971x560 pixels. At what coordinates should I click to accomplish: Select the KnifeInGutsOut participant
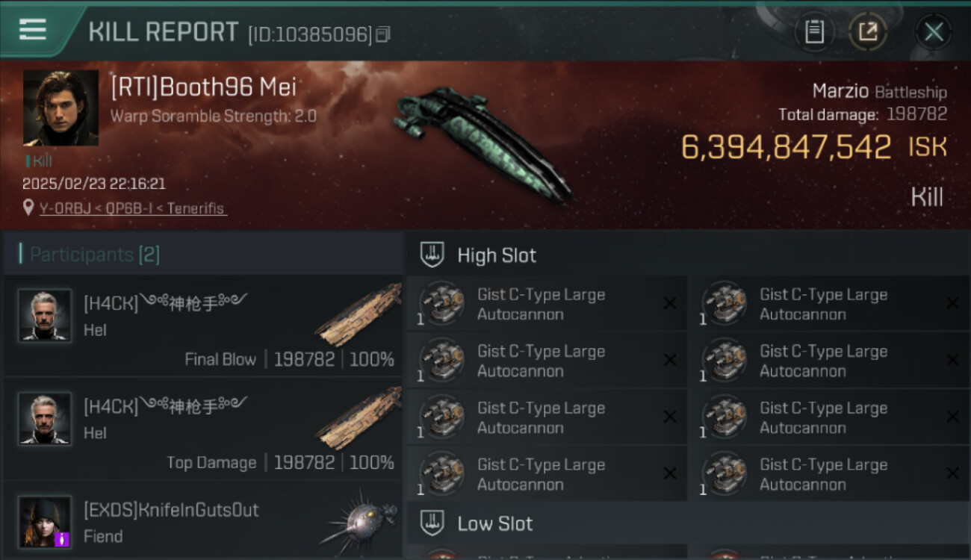202,520
